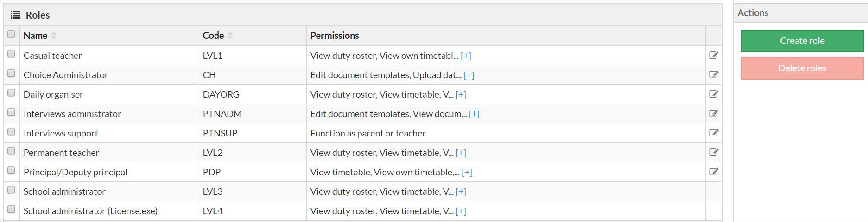Edit the Interviews support role
Screen dimensions: 868x222
point(713,133)
